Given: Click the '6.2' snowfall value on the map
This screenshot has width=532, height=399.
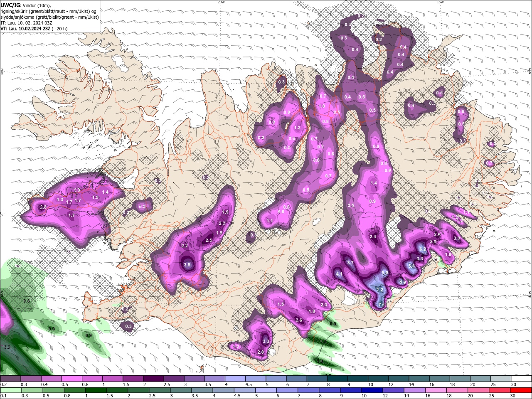Looking at the screenshot, I should 423,249.
